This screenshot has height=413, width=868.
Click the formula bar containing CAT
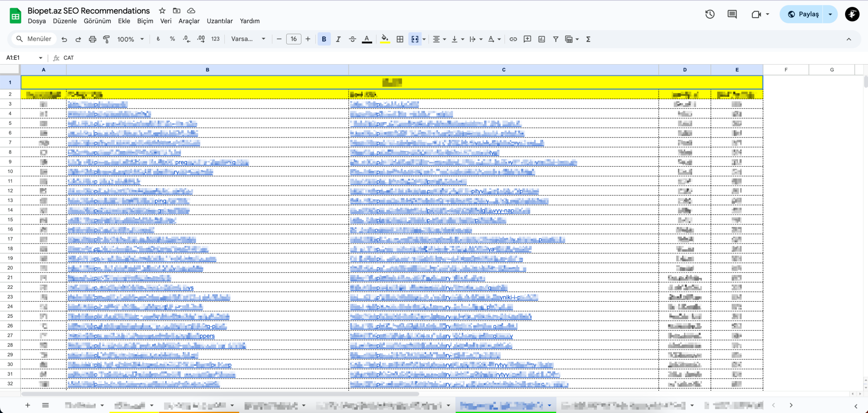coord(463,58)
